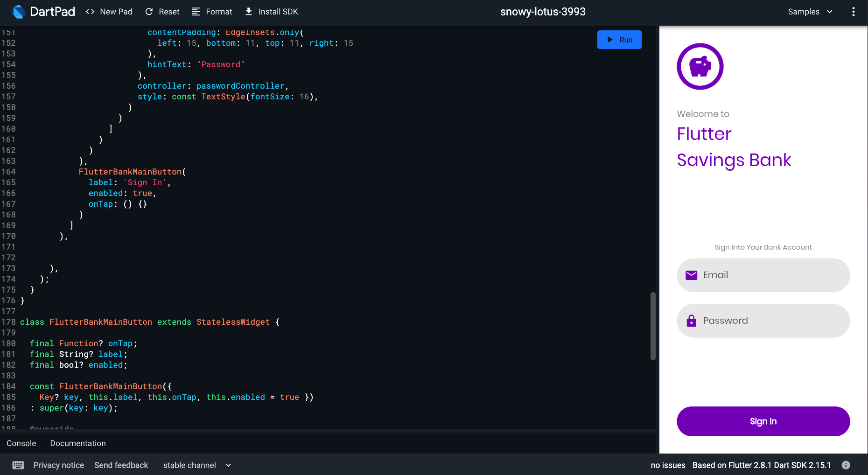Click the DartPad logo icon

[18, 12]
